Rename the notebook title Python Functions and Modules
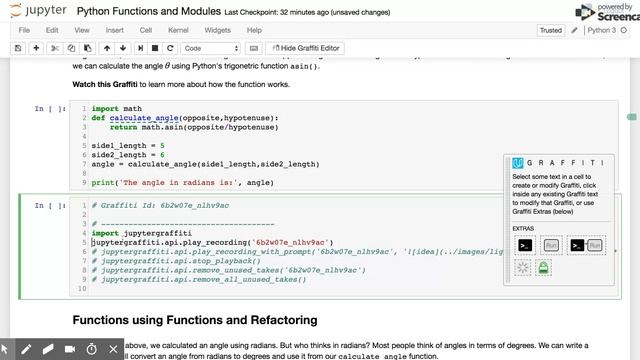 tap(149, 11)
